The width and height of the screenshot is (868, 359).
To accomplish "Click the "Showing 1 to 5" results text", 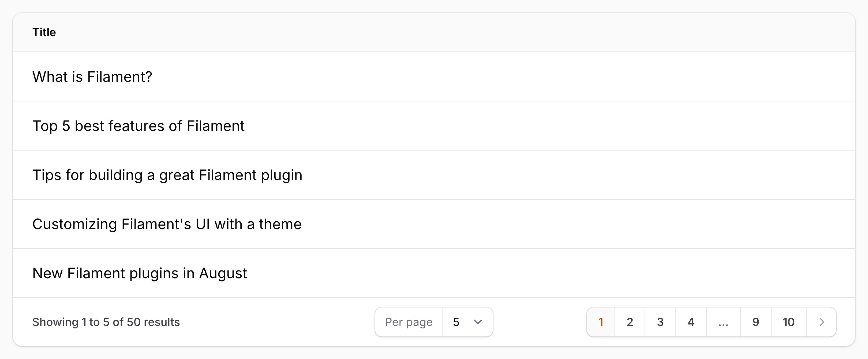I will pyautogui.click(x=106, y=322).
